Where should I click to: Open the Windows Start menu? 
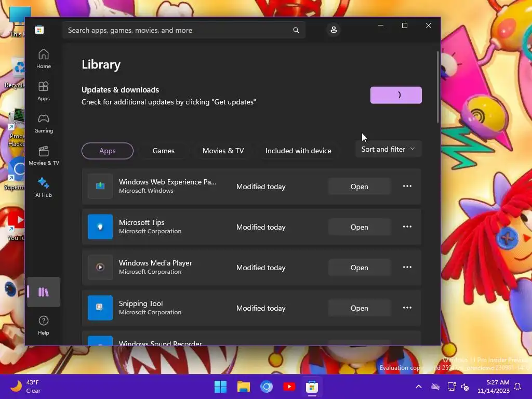point(220,387)
